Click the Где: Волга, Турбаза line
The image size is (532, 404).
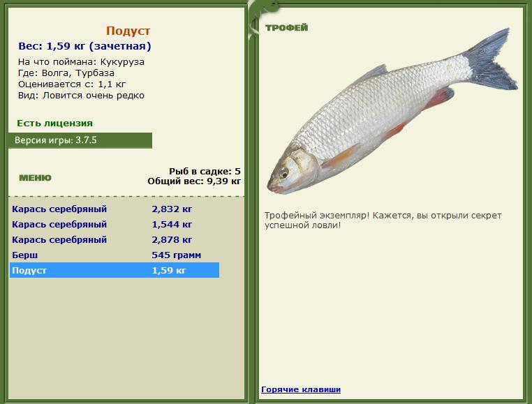[x=66, y=73]
